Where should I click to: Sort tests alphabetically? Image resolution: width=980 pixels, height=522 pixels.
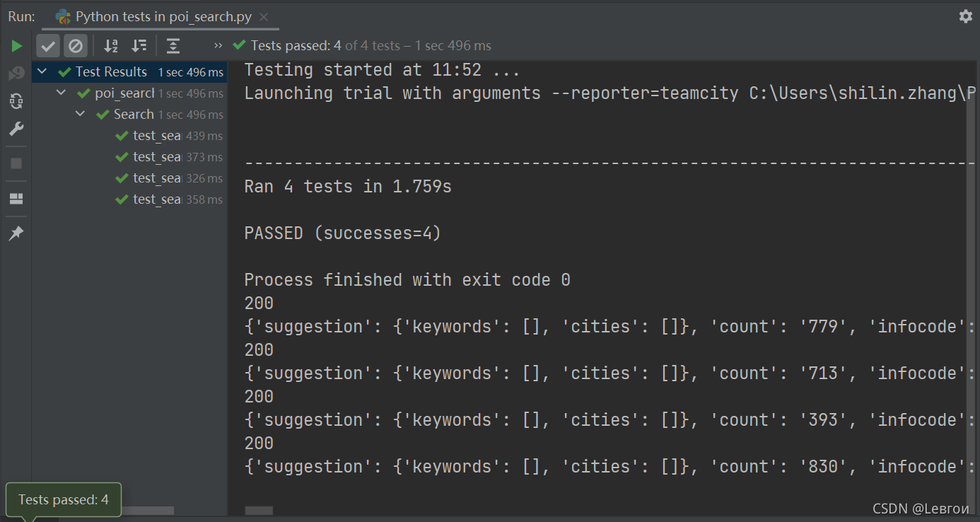(x=111, y=47)
